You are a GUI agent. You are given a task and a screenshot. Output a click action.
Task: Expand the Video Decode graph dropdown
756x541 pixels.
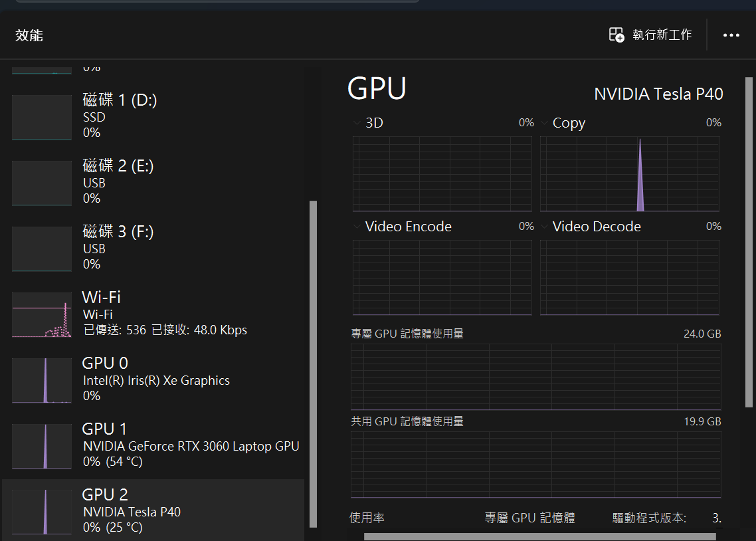(x=545, y=227)
